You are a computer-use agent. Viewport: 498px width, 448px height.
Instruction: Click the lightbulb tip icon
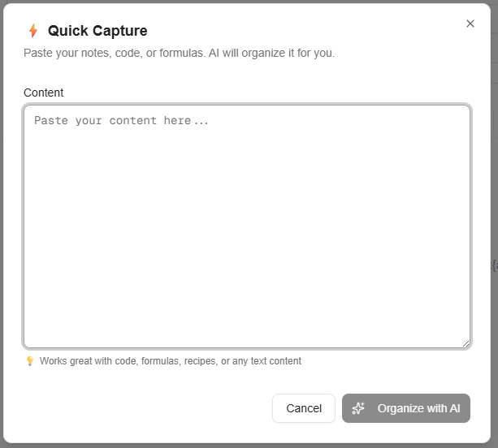click(x=29, y=361)
